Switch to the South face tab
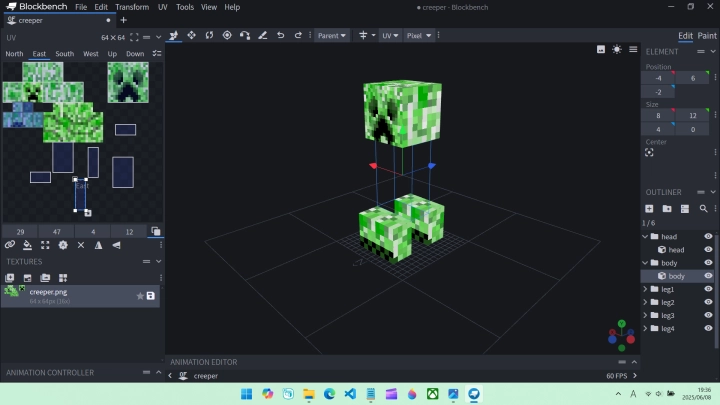Image resolution: width=720 pixels, height=405 pixels. pyautogui.click(x=64, y=54)
